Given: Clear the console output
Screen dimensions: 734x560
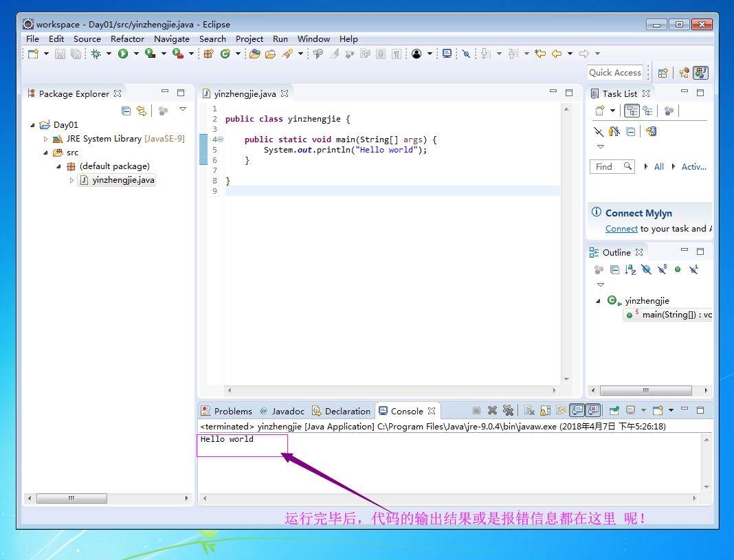Looking at the screenshot, I should [x=529, y=411].
